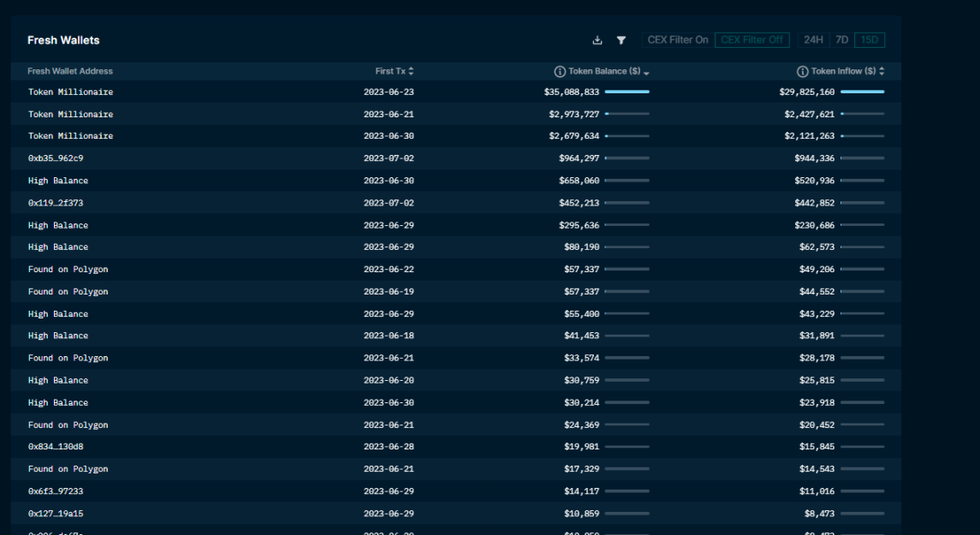Viewport: 980px width, 535px height.
Task: Click the $35,088,833 token balance bar
Action: tap(627, 92)
